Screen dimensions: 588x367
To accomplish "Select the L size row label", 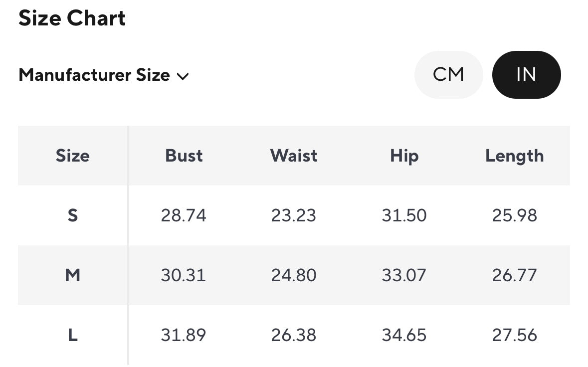I will pyautogui.click(x=73, y=335).
